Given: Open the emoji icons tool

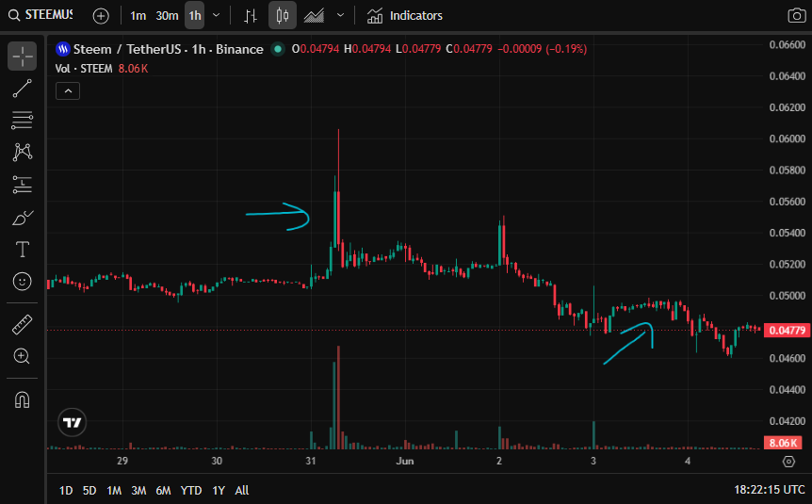Looking at the screenshot, I should pos(23,282).
